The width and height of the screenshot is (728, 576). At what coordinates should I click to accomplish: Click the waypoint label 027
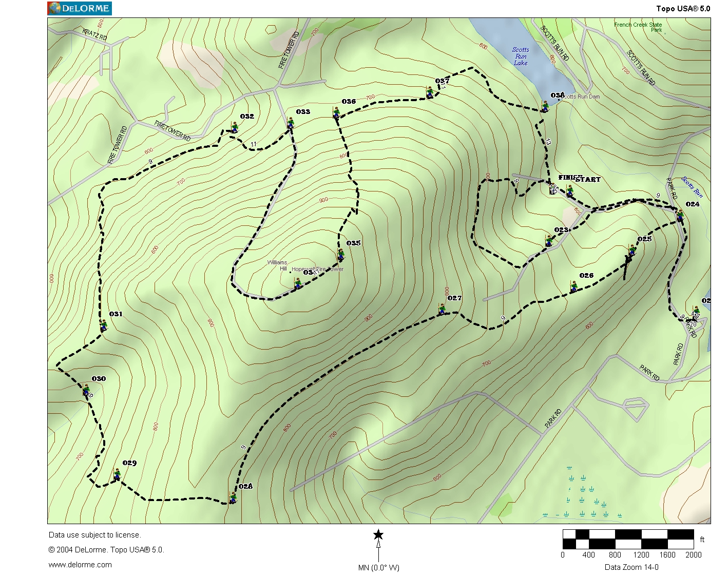(x=454, y=298)
